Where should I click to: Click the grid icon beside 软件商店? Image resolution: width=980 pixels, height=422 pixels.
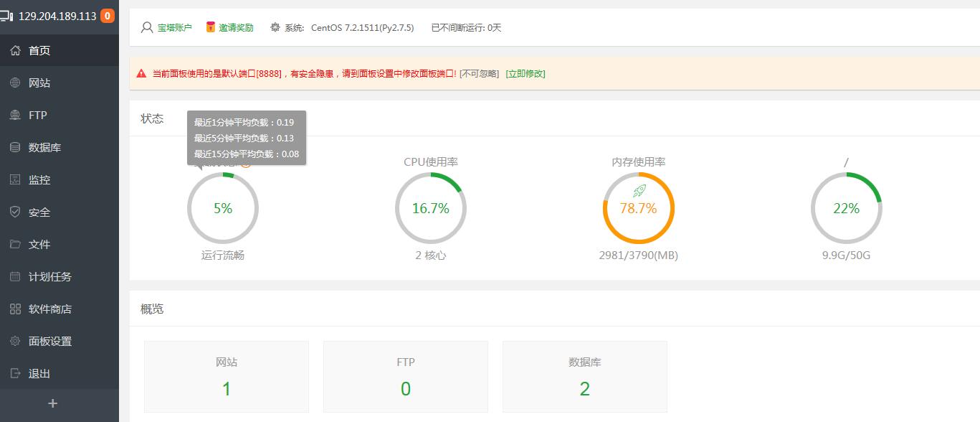coord(15,309)
